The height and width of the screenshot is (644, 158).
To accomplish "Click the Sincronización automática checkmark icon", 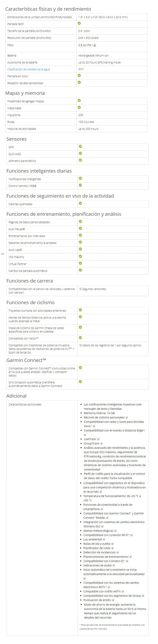I will (81, 382).
